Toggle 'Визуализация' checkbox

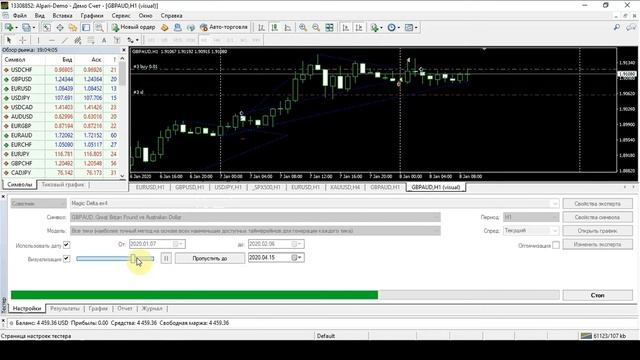pos(67,259)
